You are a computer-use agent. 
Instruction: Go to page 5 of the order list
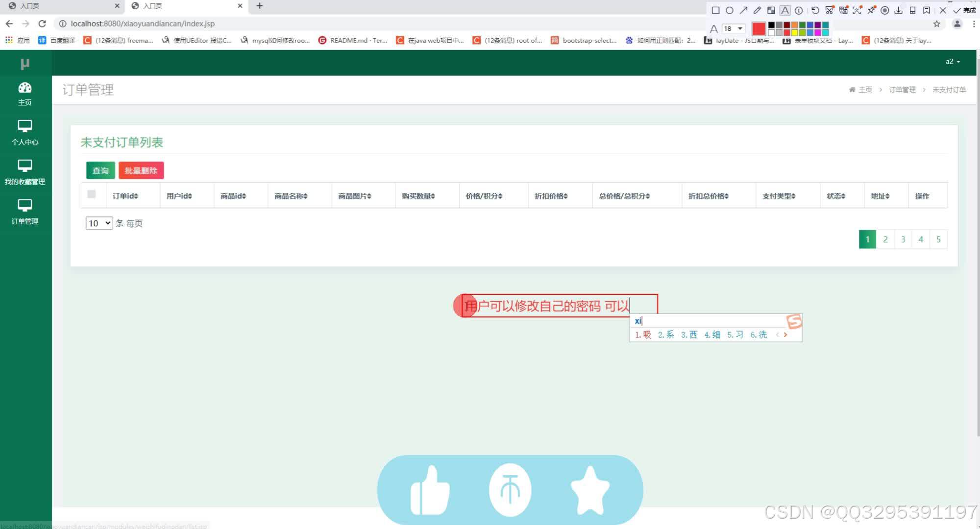tap(938, 240)
